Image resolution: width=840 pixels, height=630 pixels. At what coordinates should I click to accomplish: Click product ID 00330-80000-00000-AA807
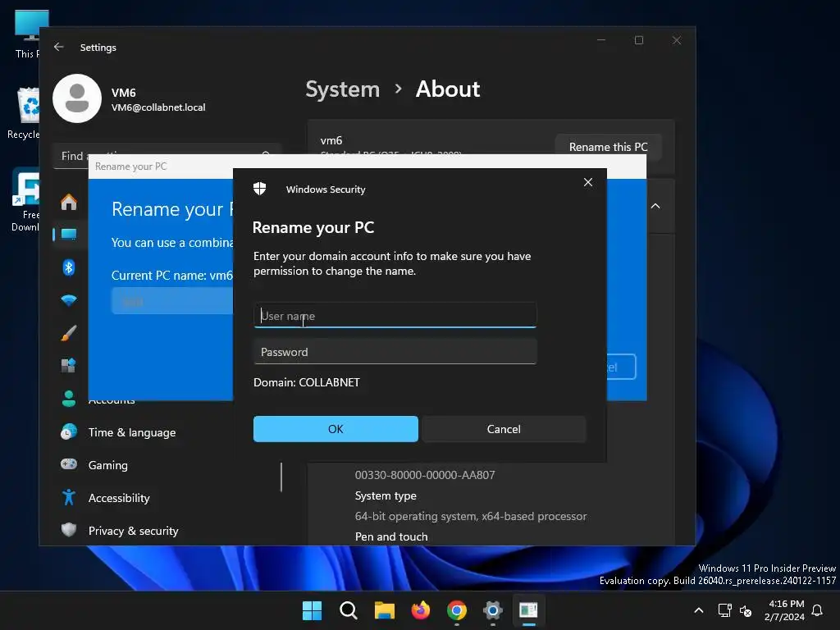pos(425,475)
